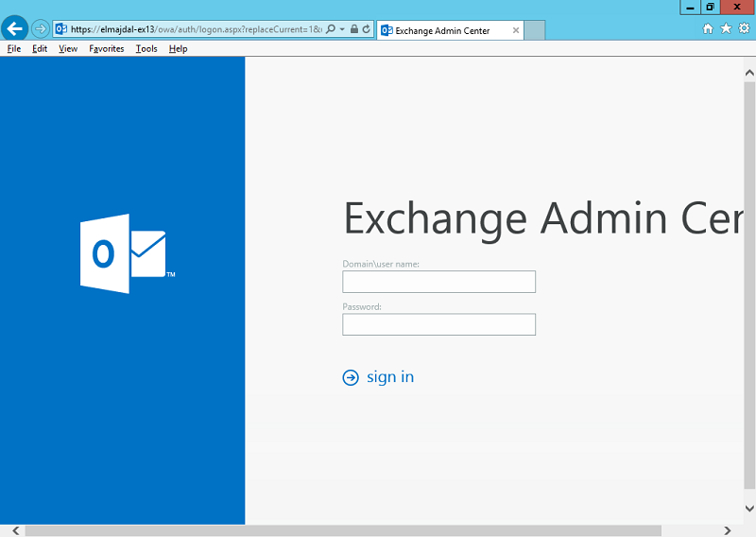Open the Tools gear icon
Image resolution: width=756 pixels, height=537 pixels.
pos(743,28)
